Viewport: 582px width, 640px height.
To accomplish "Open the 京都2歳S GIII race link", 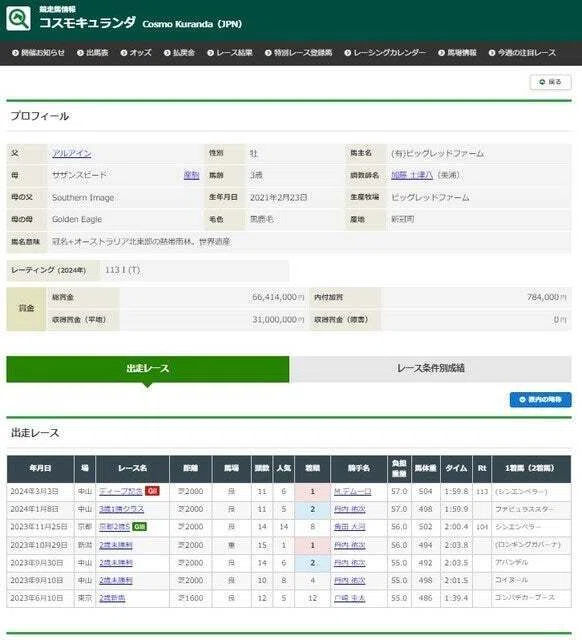I will click(114, 527).
